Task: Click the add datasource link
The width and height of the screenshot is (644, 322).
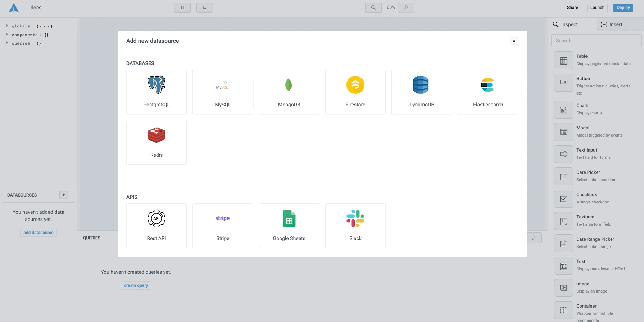Action: tap(38, 233)
